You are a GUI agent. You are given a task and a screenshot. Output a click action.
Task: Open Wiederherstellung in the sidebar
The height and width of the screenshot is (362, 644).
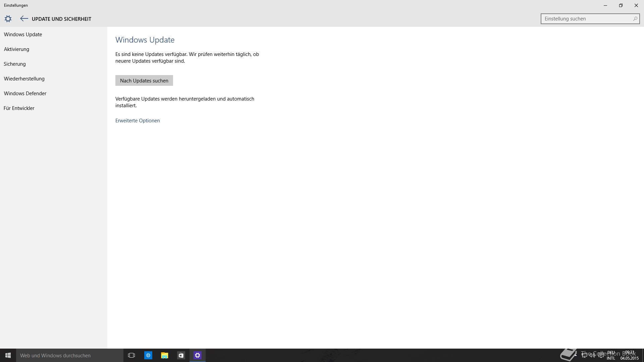pyautogui.click(x=24, y=79)
